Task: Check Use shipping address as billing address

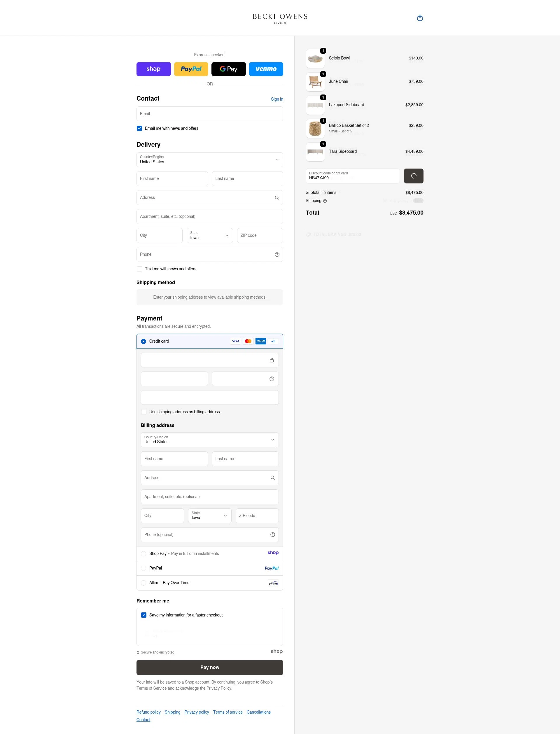Action: (x=144, y=412)
